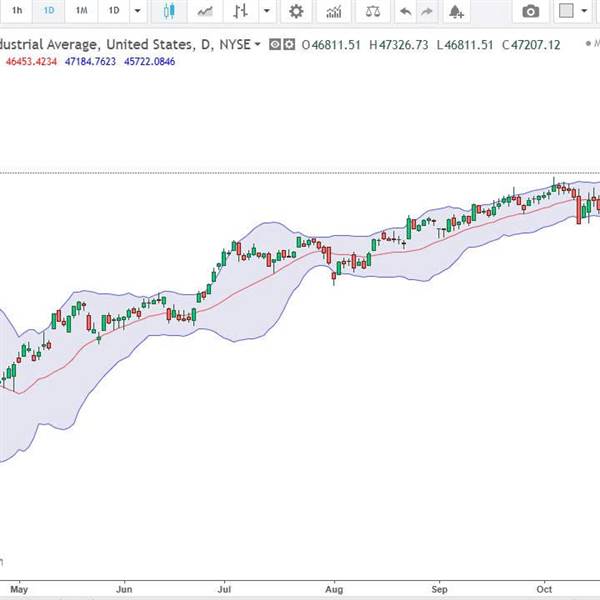Screen dimensions: 600x600
Task: Select the candlestick chart style icon
Action: 170,11
